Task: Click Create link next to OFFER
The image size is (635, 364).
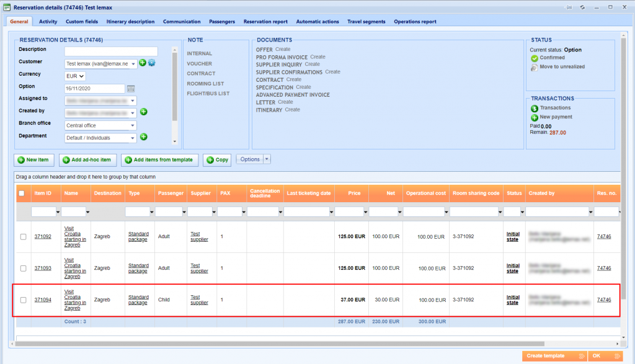Action: click(283, 50)
